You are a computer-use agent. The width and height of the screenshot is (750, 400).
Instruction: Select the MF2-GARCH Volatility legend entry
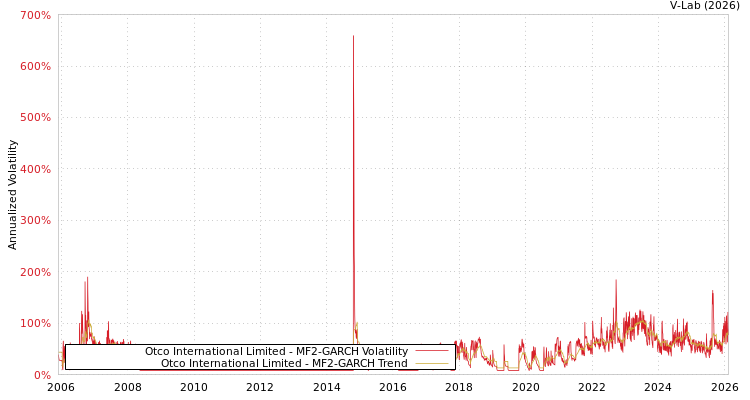click(x=276, y=351)
